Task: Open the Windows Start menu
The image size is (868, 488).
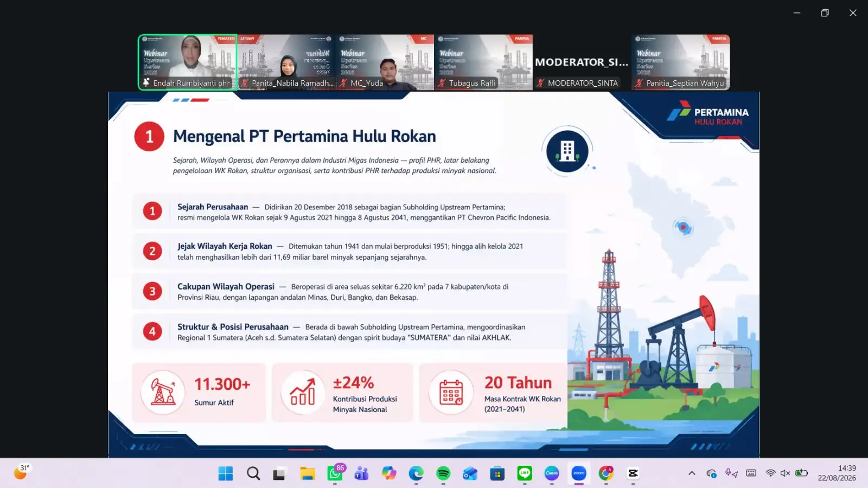Action: [x=226, y=473]
